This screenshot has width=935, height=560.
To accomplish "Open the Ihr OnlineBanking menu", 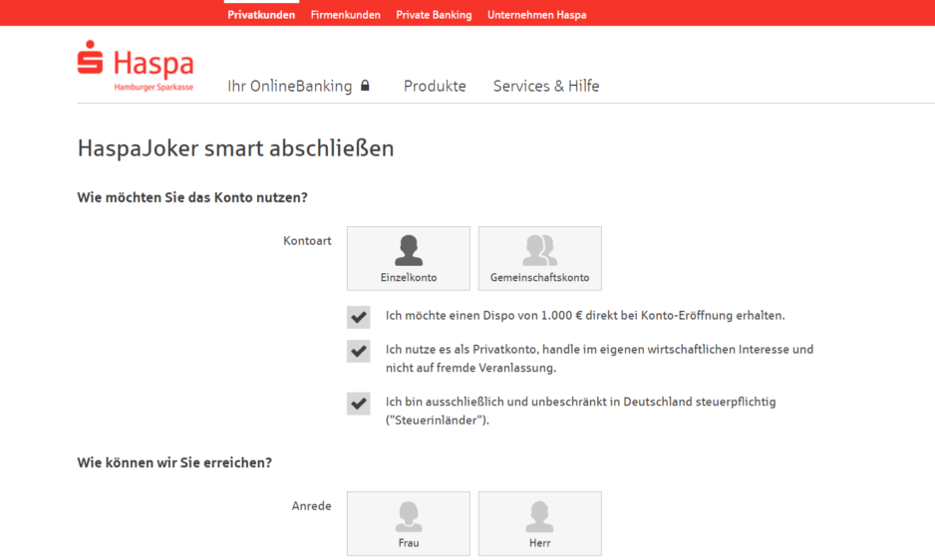I will tap(289, 87).
